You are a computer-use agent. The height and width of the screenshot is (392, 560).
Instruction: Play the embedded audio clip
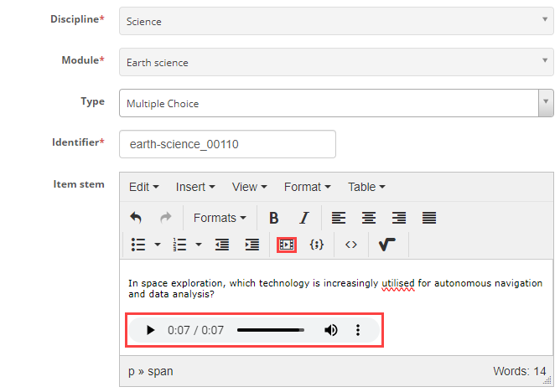[x=150, y=330]
